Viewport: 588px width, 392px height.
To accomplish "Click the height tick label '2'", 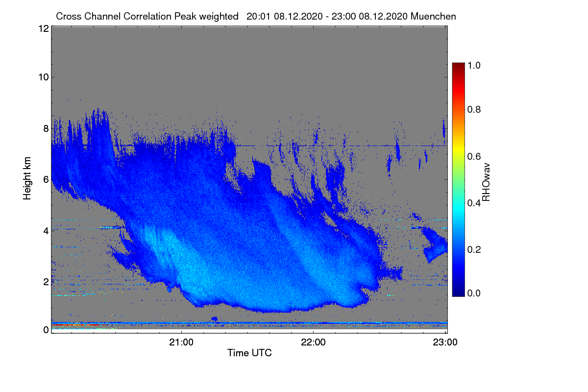I will coord(46,282).
